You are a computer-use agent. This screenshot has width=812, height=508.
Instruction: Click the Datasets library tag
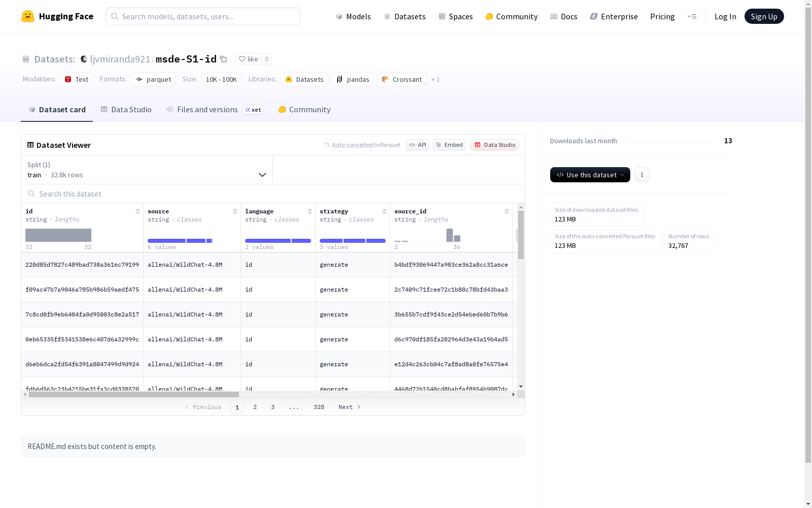304,79
